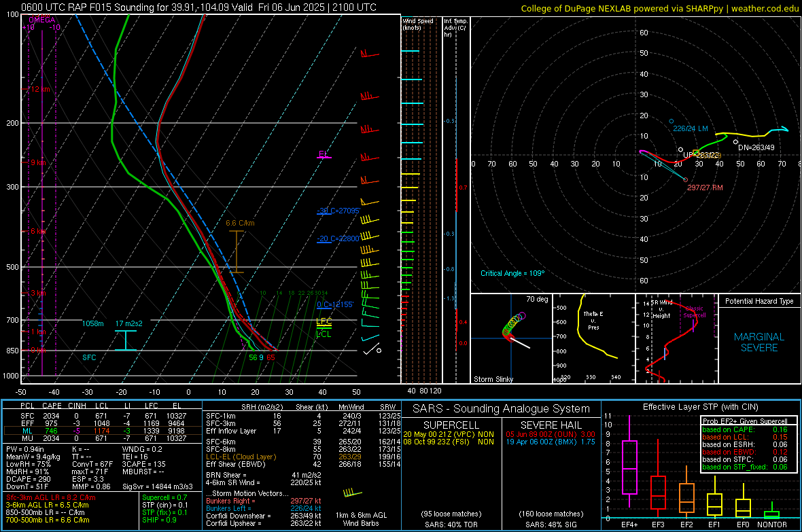Click the 'DCAPE = 290' value
Viewport: 802px width, 532px height.
tap(28, 479)
